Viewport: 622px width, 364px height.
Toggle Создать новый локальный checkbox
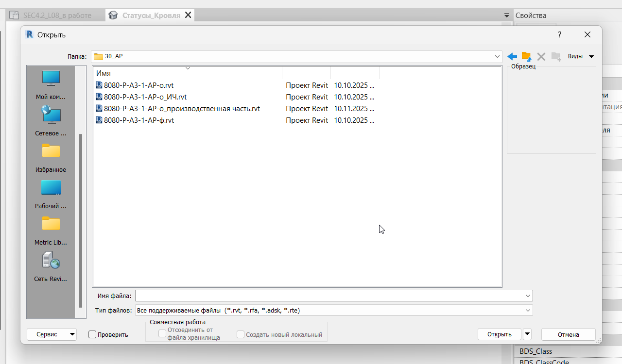240,334
